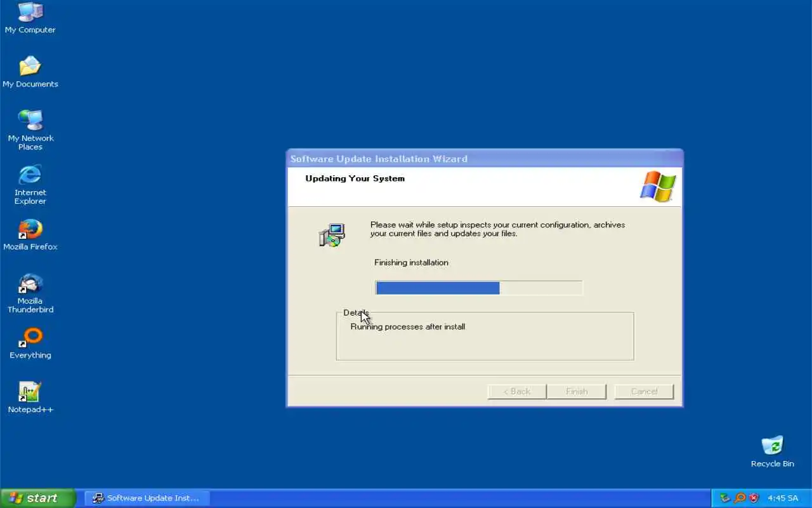The image size is (812, 508).
Task: Click the Cancel button in wizard
Action: point(644,391)
